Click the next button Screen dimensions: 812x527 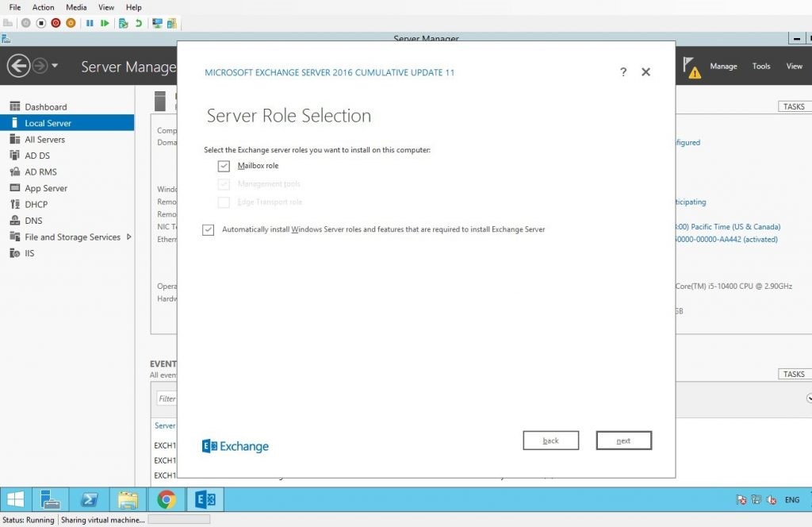[x=624, y=440]
